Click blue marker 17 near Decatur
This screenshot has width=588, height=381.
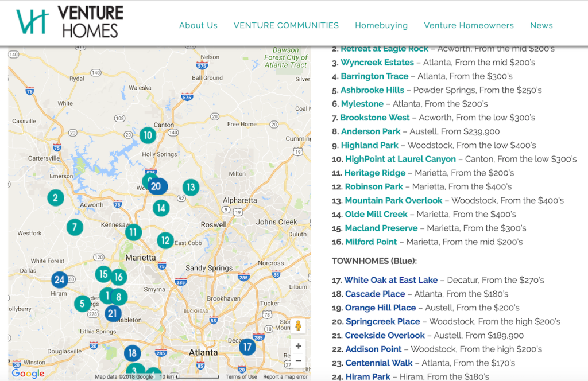pyautogui.click(x=247, y=347)
